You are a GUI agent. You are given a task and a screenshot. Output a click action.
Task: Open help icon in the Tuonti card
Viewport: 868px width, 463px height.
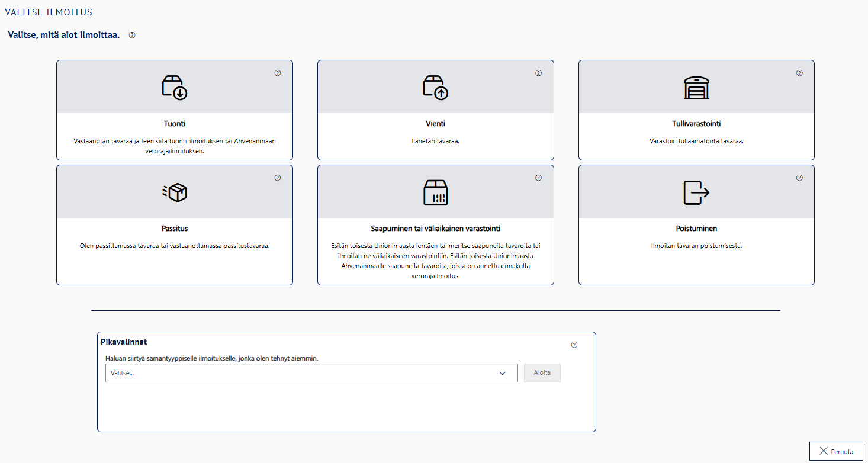(277, 73)
